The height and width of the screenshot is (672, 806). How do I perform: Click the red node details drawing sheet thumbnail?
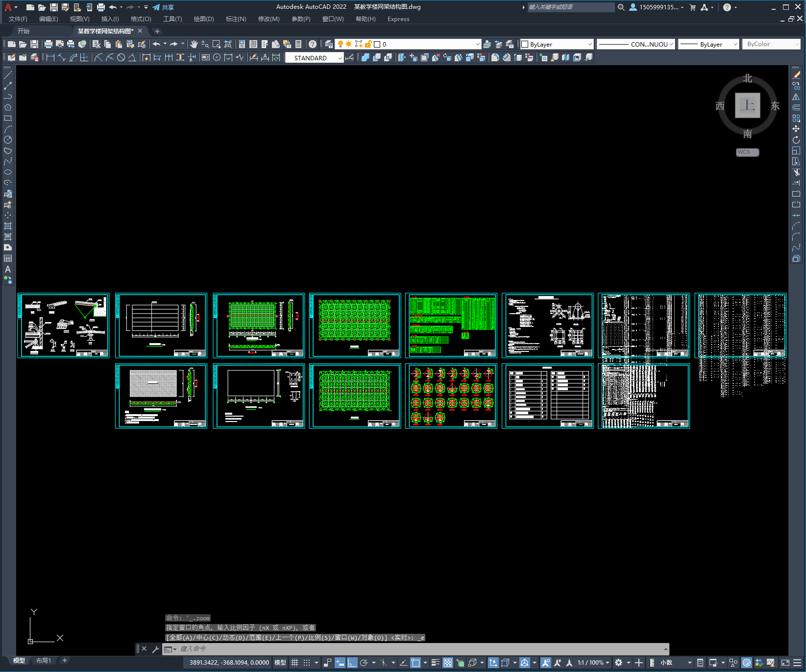click(x=451, y=396)
